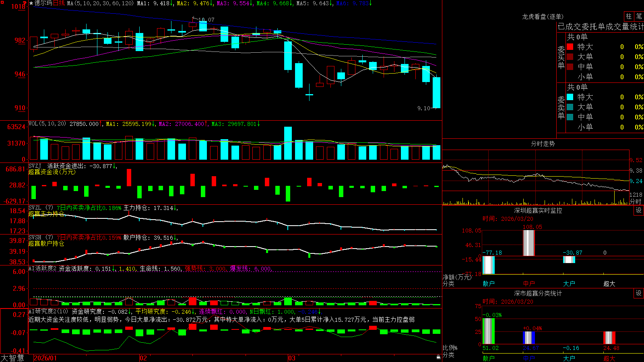Click the 108.05 中户 bar in 实时监控

pos(529,243)
